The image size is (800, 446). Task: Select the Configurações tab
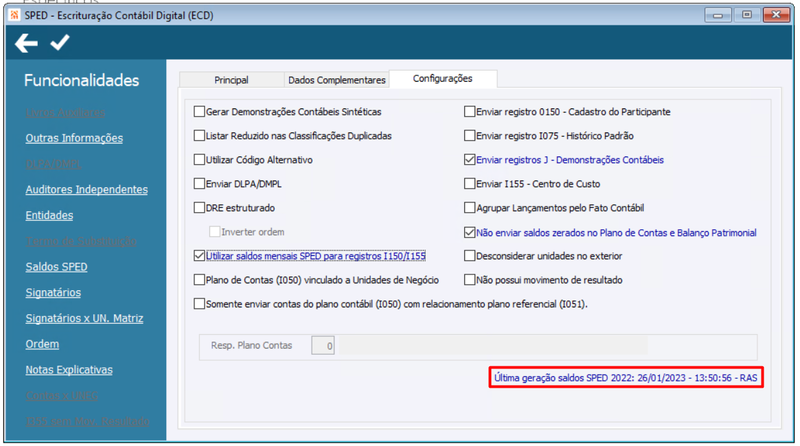[x=442, y=79]
